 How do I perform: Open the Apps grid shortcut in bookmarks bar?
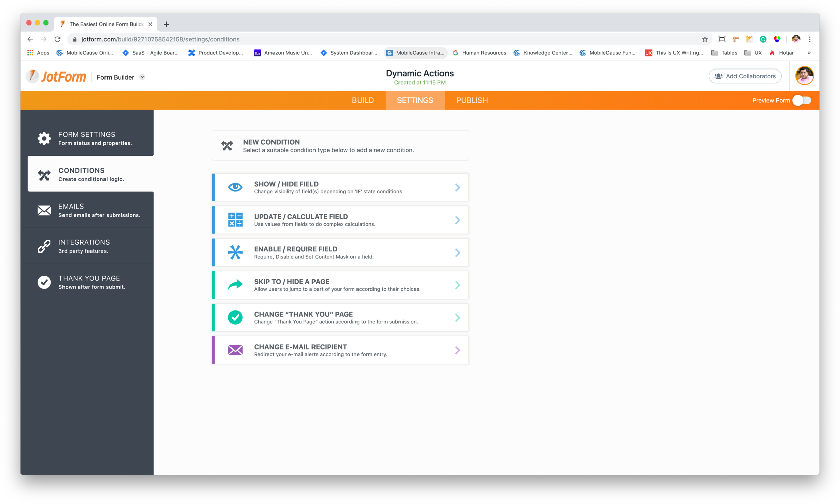(38, 53)
